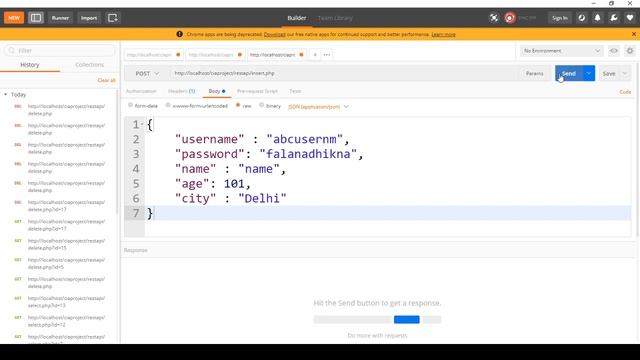Click the magnifier icon in the Filter box
Viewport: 640px width, 360px height.
point(11,50)
